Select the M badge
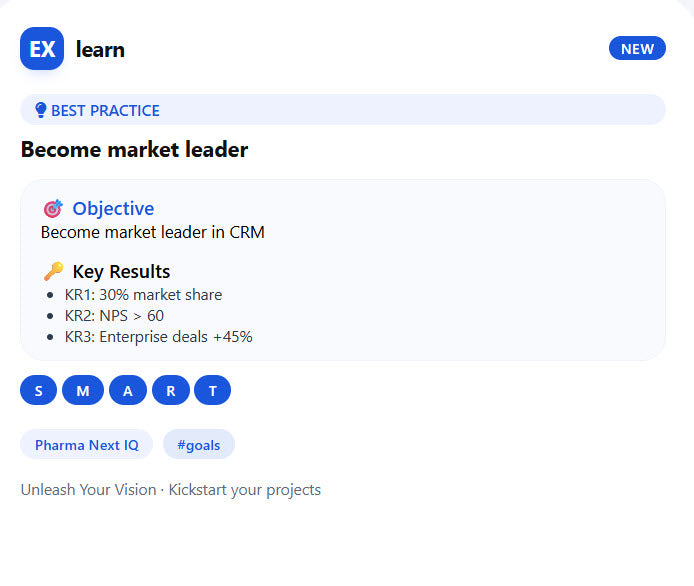Image resolution: width=694 pixels, height=586 pixels. tap(83, 390)
